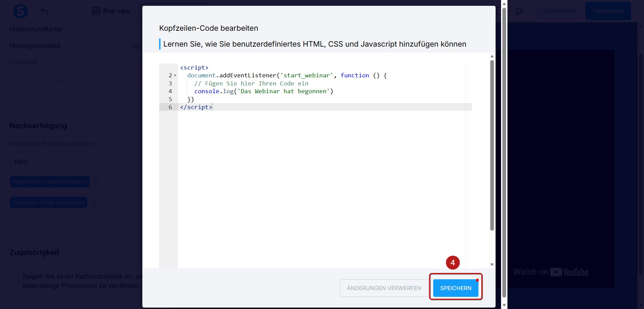Click the Unscharf blur slider handle
Viewport: 644px width, 309px height.
click(x=59, y=77)
